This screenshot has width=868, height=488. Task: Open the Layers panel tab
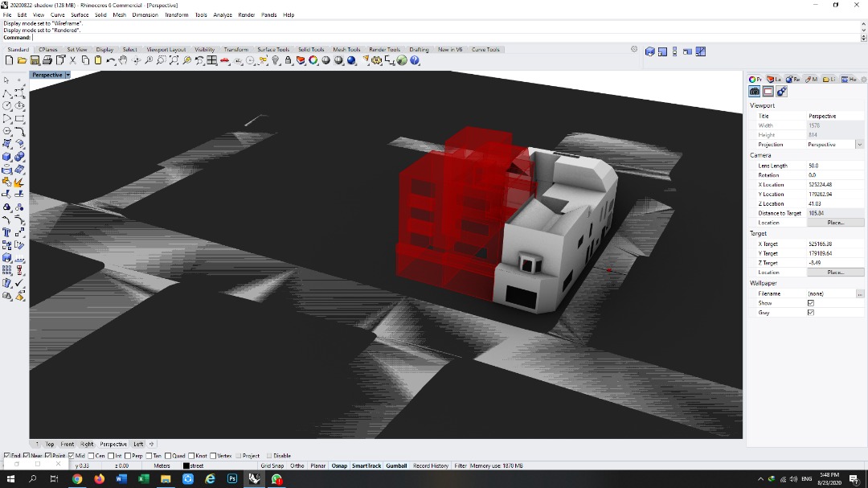pos(774,80)
